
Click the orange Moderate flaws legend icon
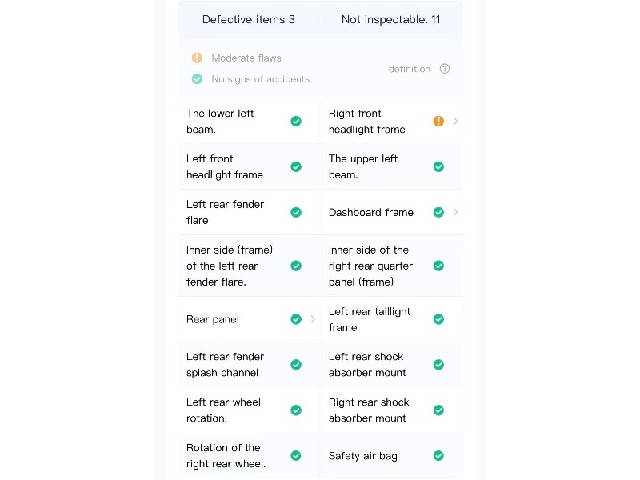point(197,58)
